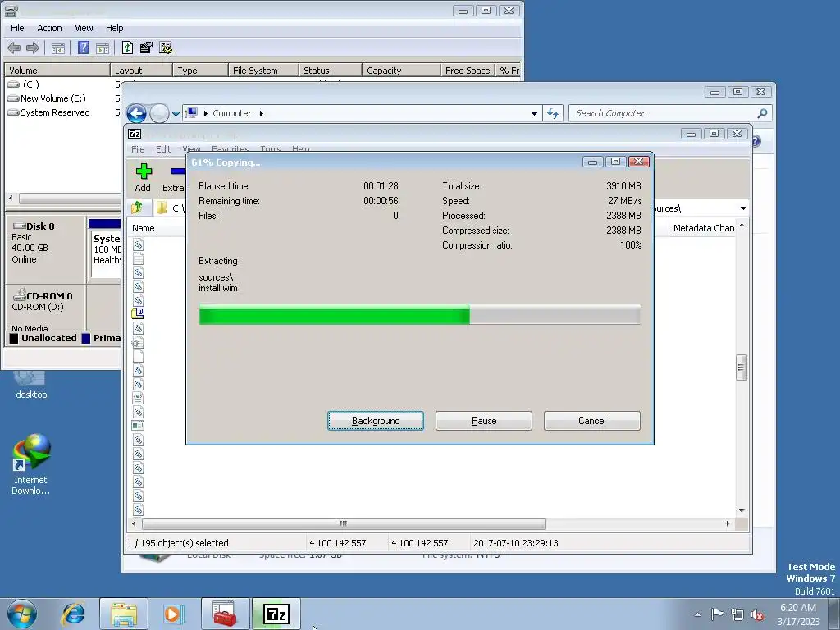Click the Explorer help question icon
The height and width of the screenshot is (630, 840).
(756, 141)
